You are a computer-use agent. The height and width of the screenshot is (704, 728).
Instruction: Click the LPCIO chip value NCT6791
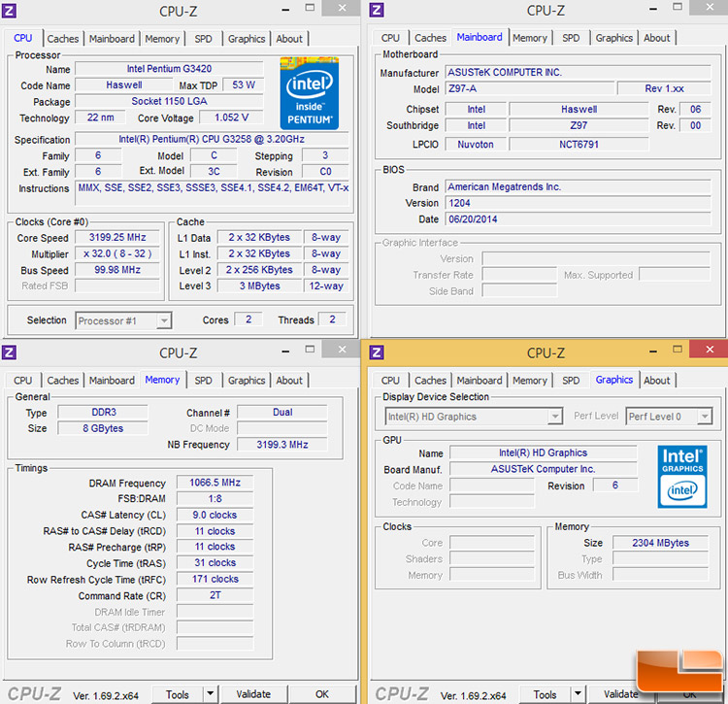point(579,144)
